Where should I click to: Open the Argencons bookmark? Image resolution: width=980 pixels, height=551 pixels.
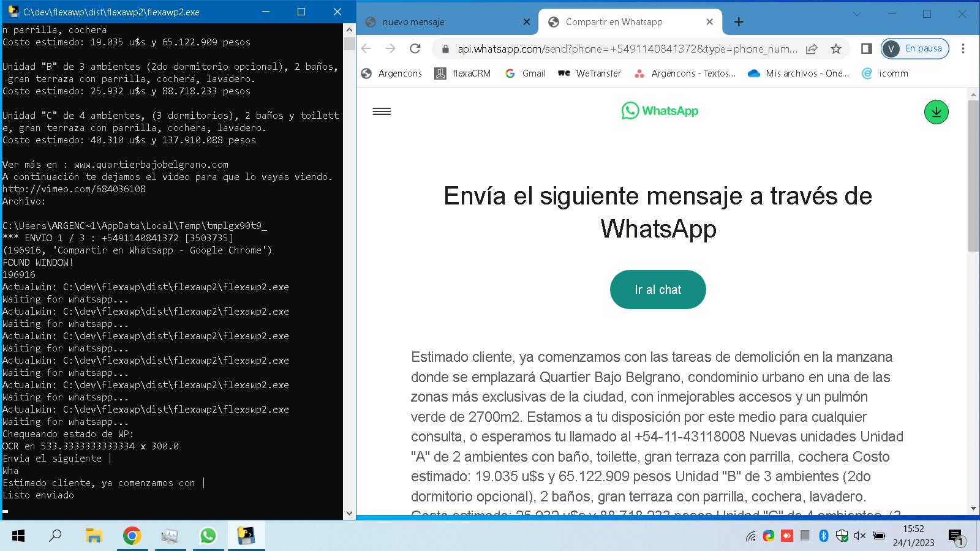pyautogui.click(x=392, y=73)
